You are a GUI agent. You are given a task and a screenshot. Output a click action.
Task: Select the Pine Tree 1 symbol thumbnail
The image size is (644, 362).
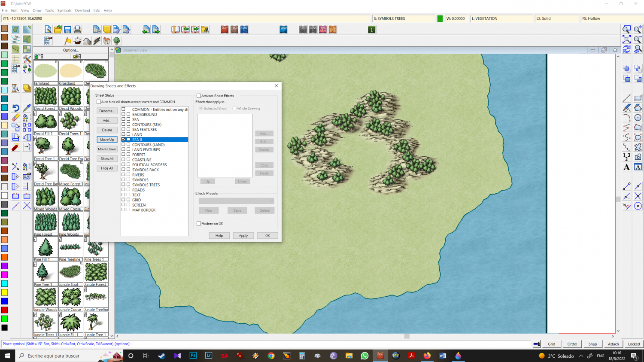pos(46,274)
